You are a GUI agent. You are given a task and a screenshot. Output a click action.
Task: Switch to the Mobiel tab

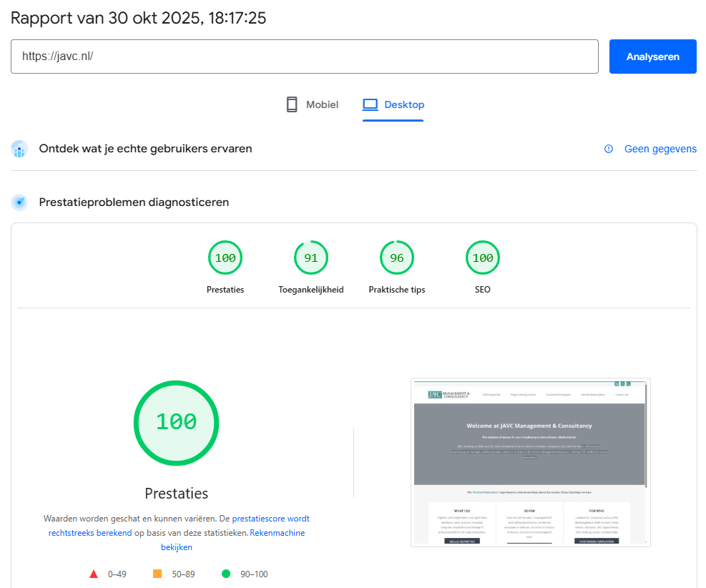click(312, 104)
